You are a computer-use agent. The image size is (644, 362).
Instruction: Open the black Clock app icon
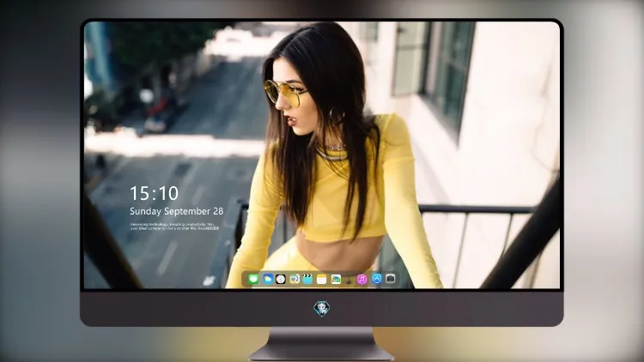click(281, 279)
